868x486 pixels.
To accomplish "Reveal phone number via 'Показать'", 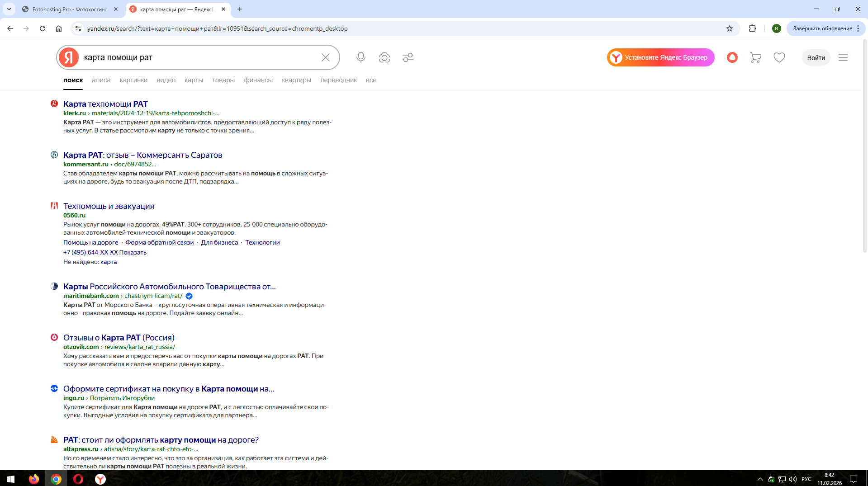I will pyautogui.click(x=133, y=252).
